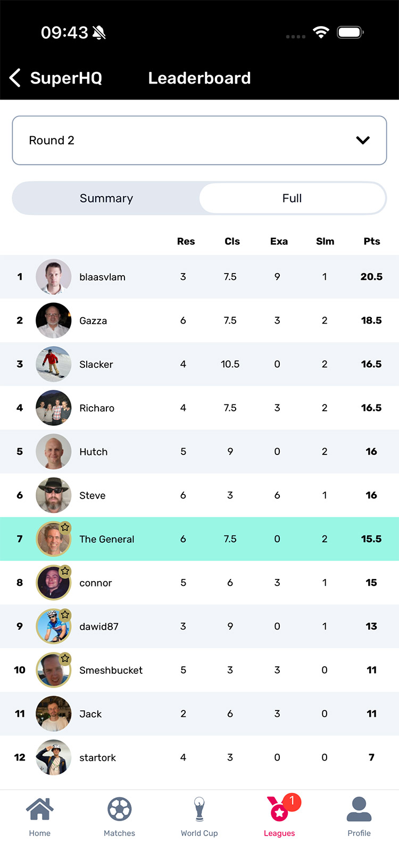Open blaasvlam's leaderboard entry

[x=102, y=277]
